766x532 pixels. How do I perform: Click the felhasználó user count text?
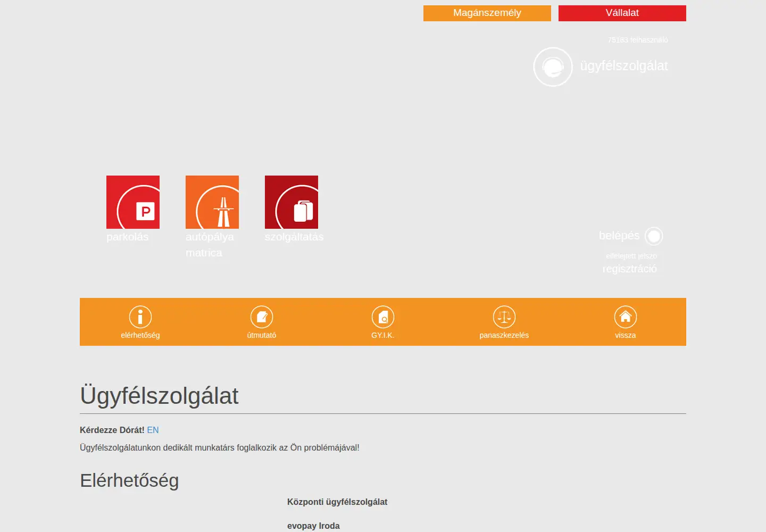point(638,40)
